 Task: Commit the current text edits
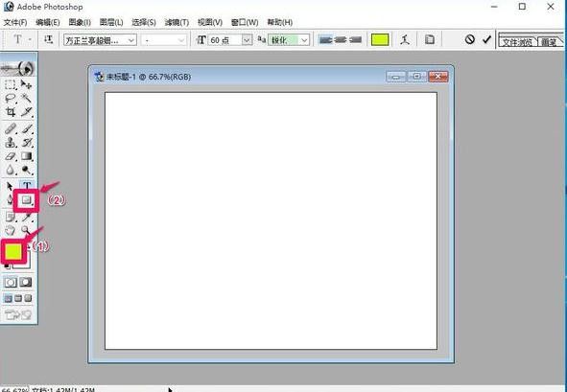(486, 39)
